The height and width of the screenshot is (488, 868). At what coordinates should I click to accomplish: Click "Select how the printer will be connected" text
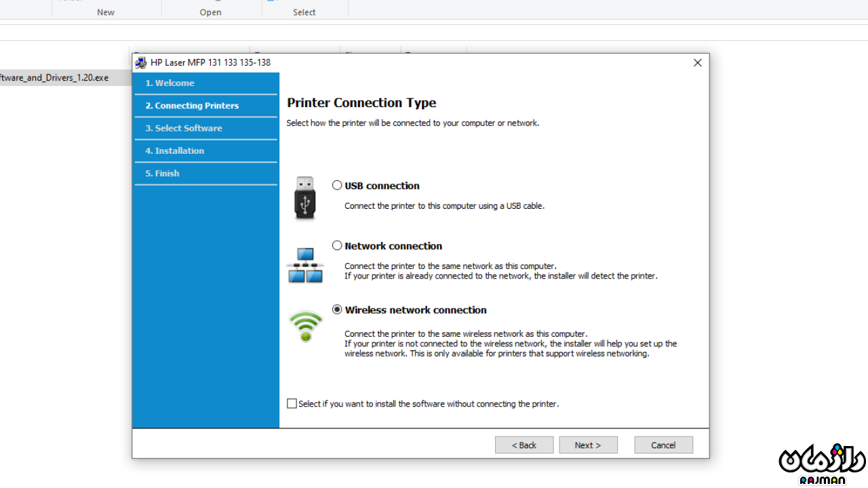pos(413,123)
